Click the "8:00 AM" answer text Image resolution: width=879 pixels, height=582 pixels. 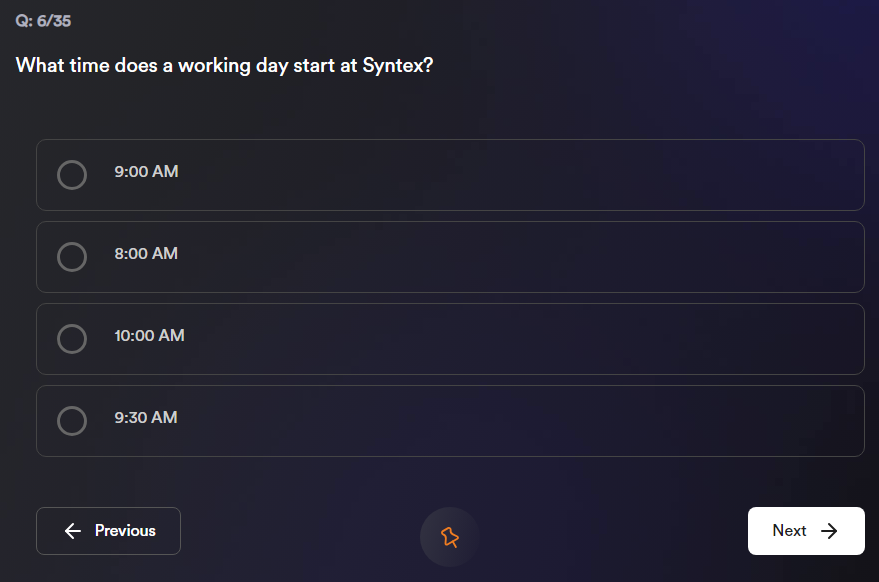click(x=146, y=254)
